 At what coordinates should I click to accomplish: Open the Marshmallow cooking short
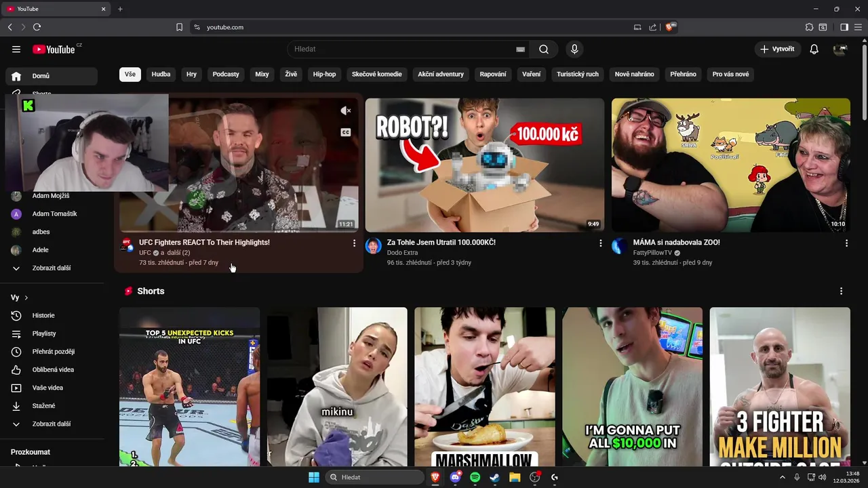485,386
